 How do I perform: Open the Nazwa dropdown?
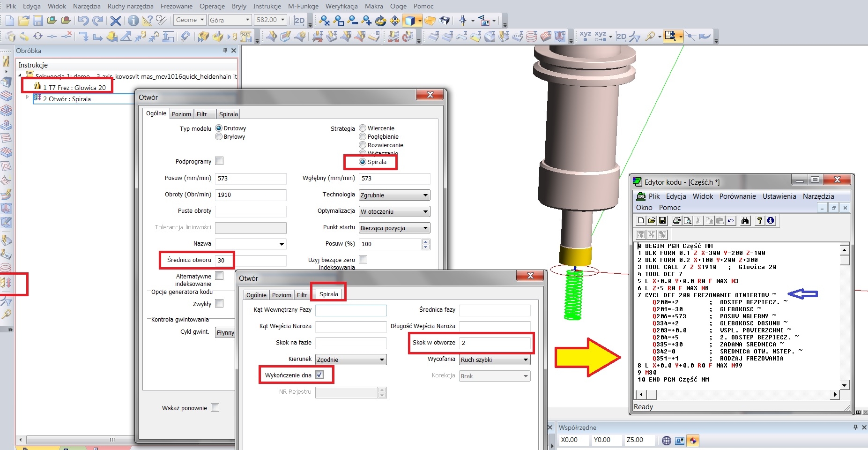click(x=251, y=244)
